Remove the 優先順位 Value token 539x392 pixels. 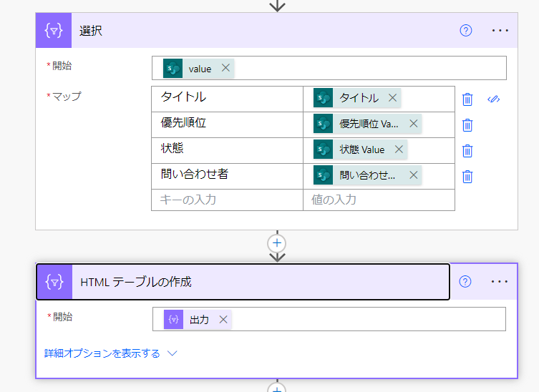[414, 123]
